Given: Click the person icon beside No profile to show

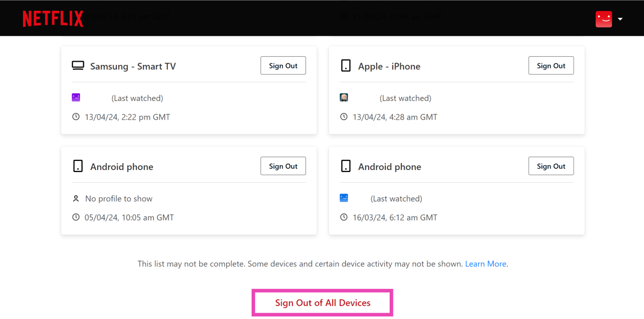Looking at the screenshot, I should (76, 198).
